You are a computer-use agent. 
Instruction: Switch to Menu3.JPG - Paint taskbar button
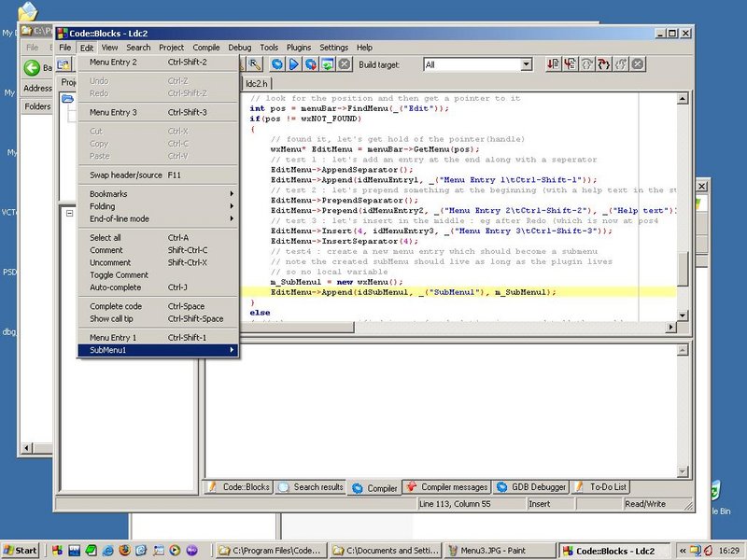(500, 551)
